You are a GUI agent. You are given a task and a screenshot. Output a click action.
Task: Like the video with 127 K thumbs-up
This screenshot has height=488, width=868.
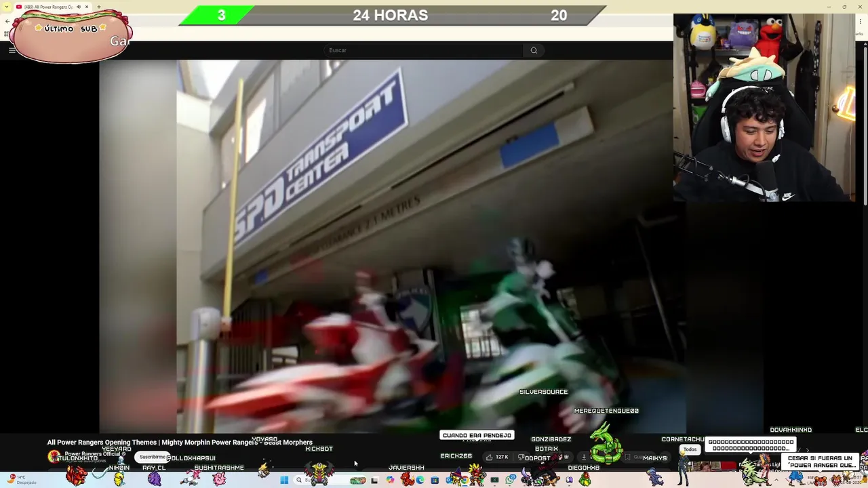click(x=496, y=457)
